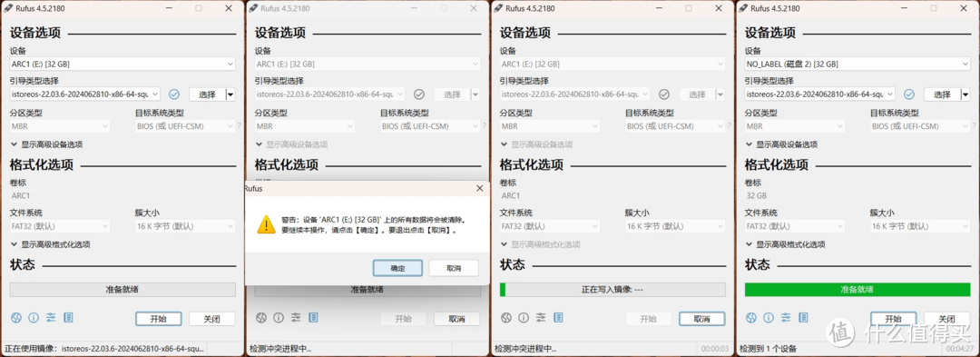Click status text 正在使用镜像: istoreos-22.03.6
This screenshot has width=980, height=357.
(x=103, y=348)
